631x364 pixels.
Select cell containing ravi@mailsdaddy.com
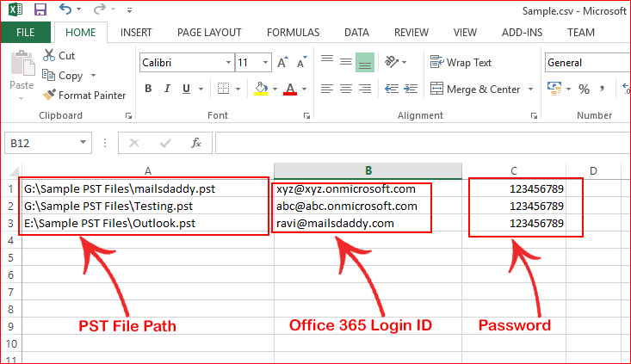[368, 223]
